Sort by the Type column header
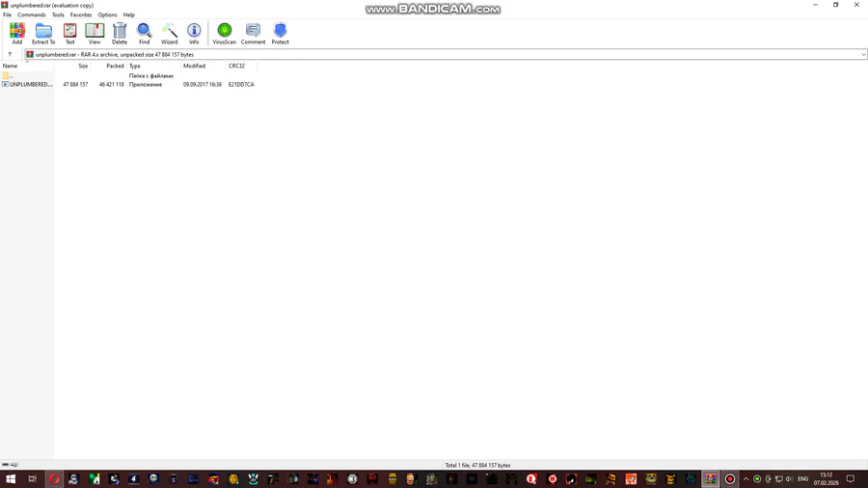The image size is (868, 488). pyautogui.click(x=154, y=66)
